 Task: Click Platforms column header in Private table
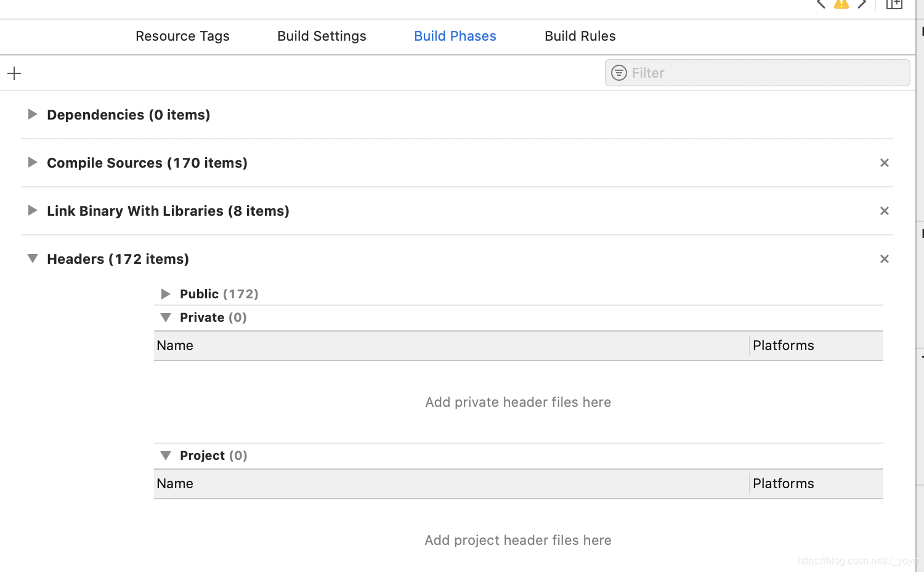(817, 346)
